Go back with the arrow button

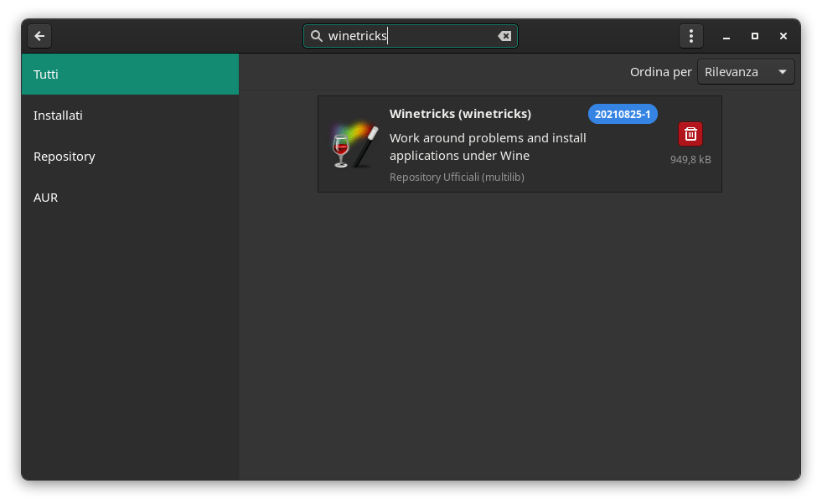click(39, 36)
